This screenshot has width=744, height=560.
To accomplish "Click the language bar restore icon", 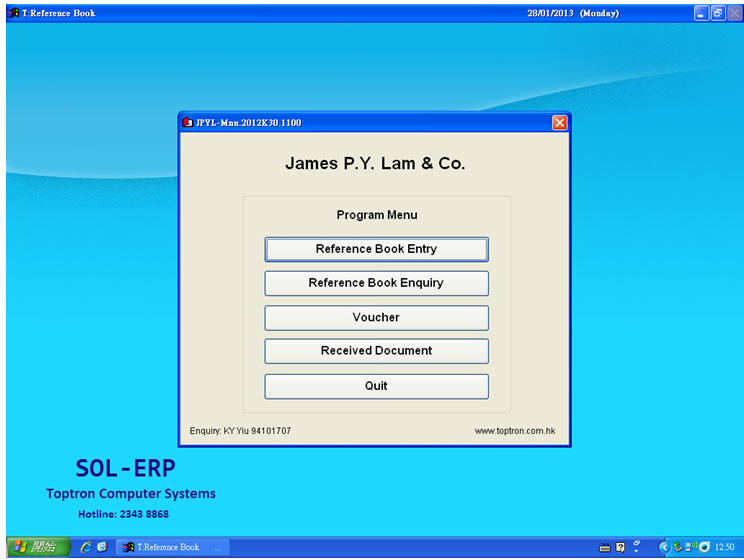I will pos(637,542).
